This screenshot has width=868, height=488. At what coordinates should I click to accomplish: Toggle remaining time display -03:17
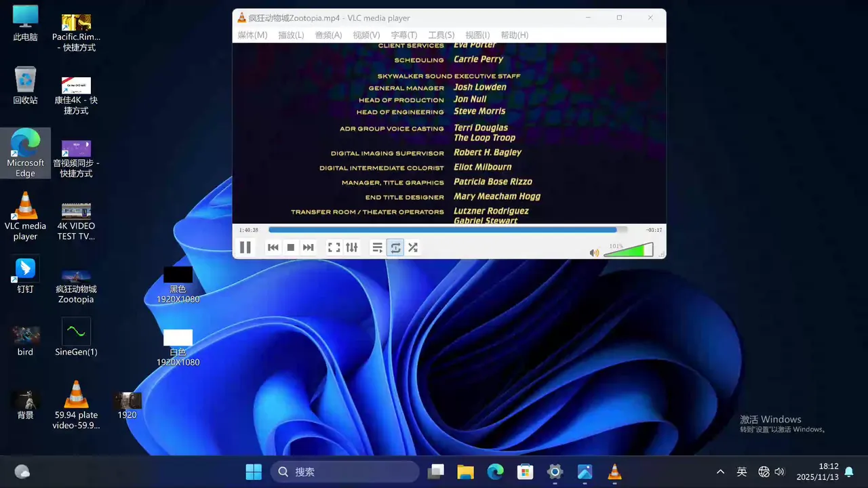pyautogui.click(x=654, y=230)
